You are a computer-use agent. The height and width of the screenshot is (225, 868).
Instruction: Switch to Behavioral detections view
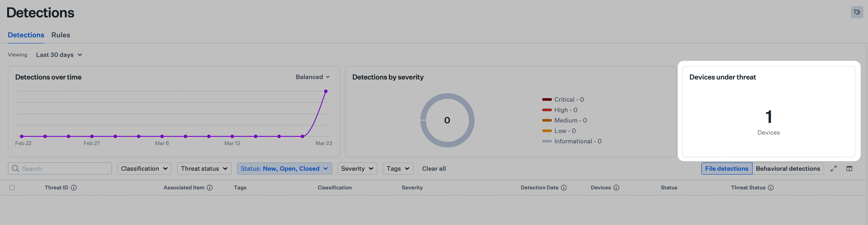click(788, 168)
